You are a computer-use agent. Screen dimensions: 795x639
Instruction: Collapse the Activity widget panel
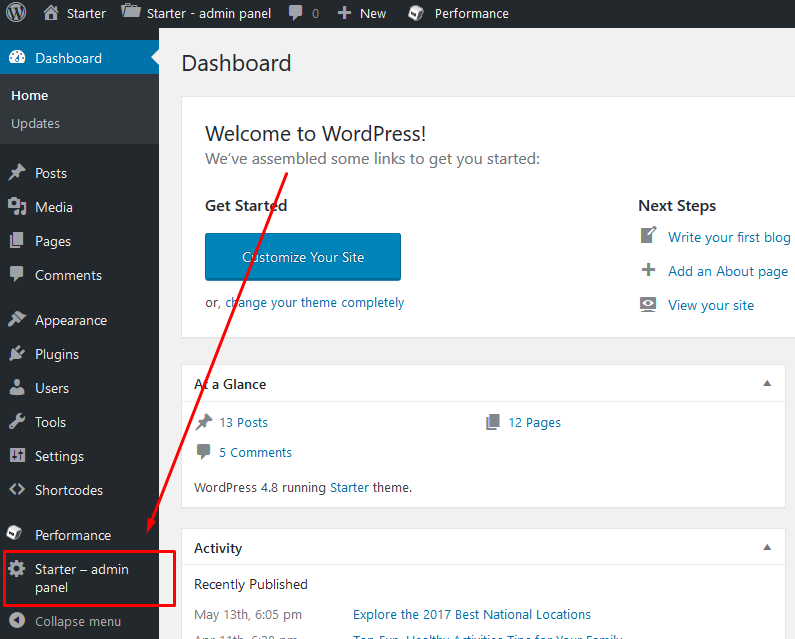pyautogui.click(x=767, y=548)
